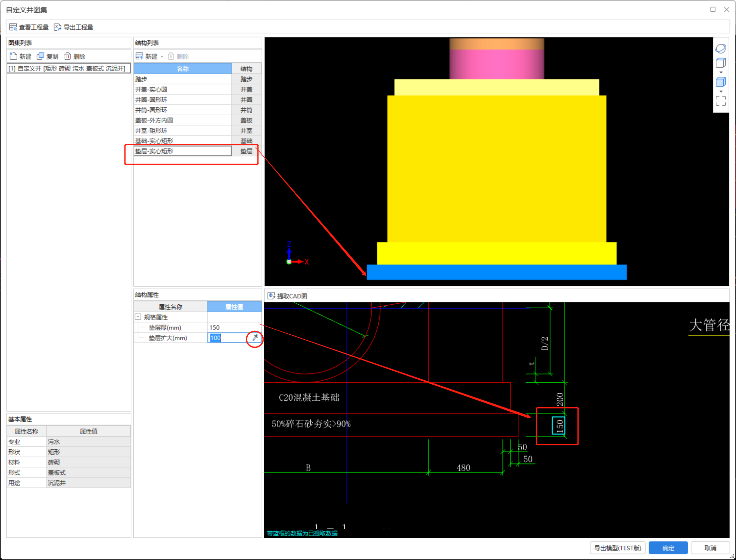Image resolution: width=736 pixels, height=560 pixels.
Task: Click the view cube orientation icon
Action: click(720, 63)
